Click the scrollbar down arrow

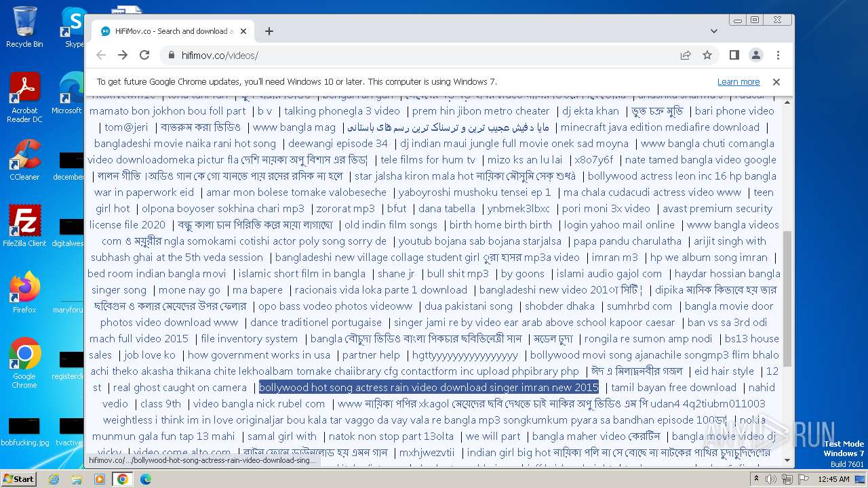tap(787, 460)
